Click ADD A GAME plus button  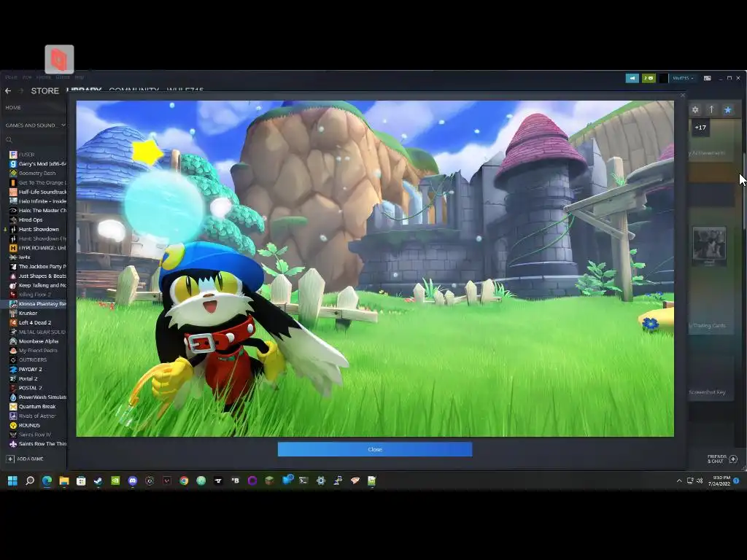(10, 459)
